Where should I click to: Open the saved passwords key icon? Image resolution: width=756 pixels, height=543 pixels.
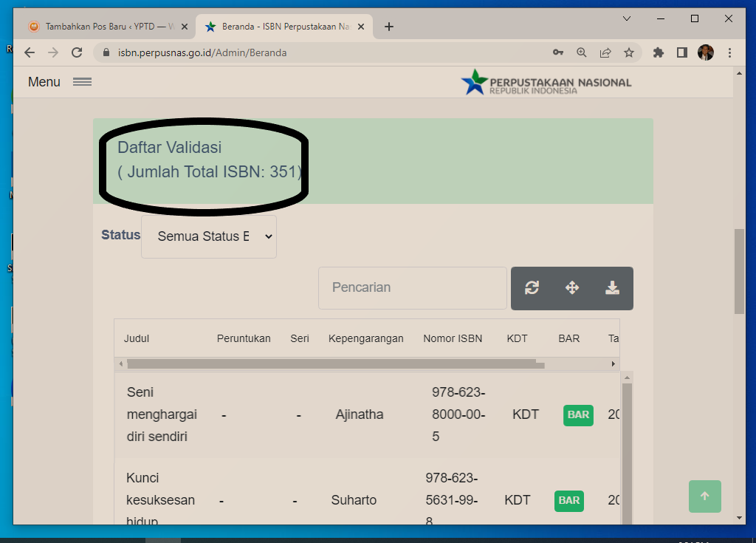[x=558, y=52]
